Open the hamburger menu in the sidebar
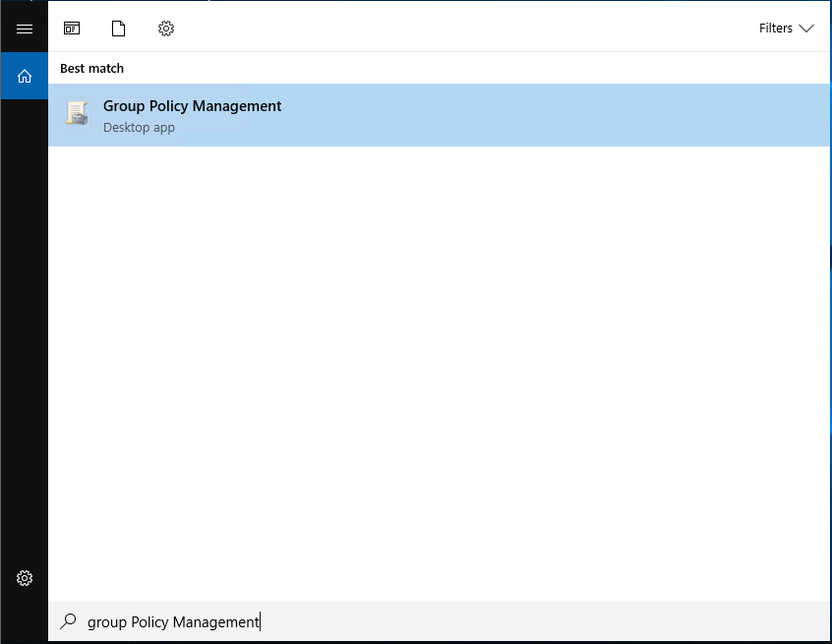Screen dimensions: 832x644 [x=25, y=29]
